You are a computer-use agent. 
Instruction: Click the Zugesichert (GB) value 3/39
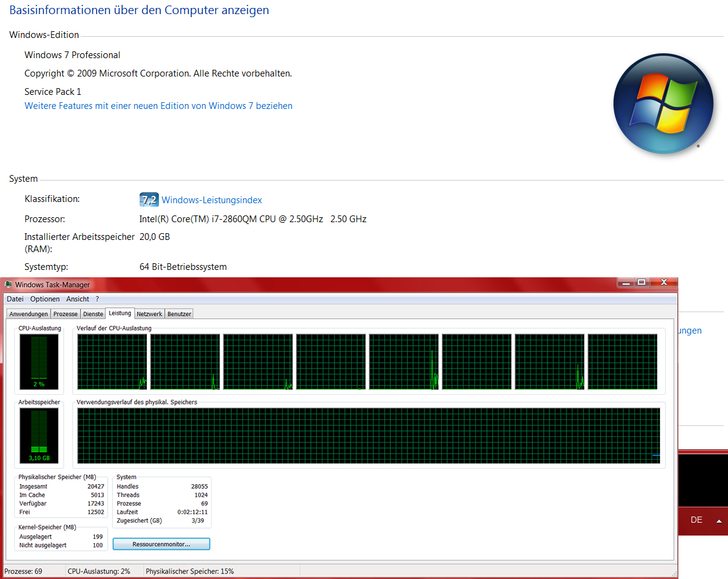(198, 520)
